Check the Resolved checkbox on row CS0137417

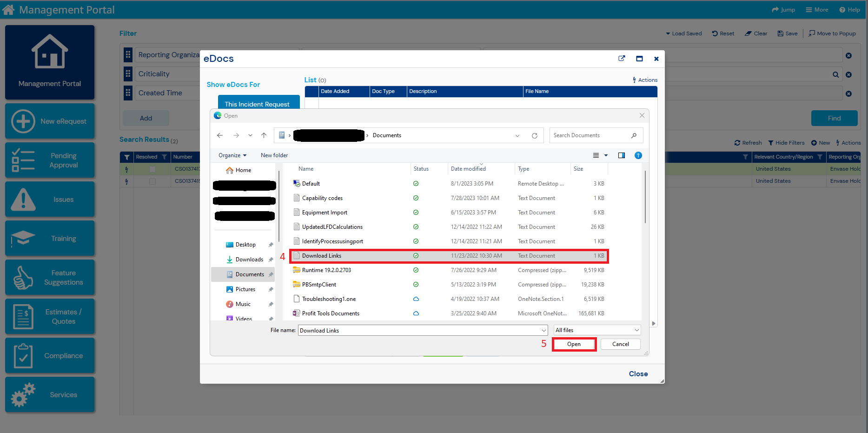[x=152, y=169]
